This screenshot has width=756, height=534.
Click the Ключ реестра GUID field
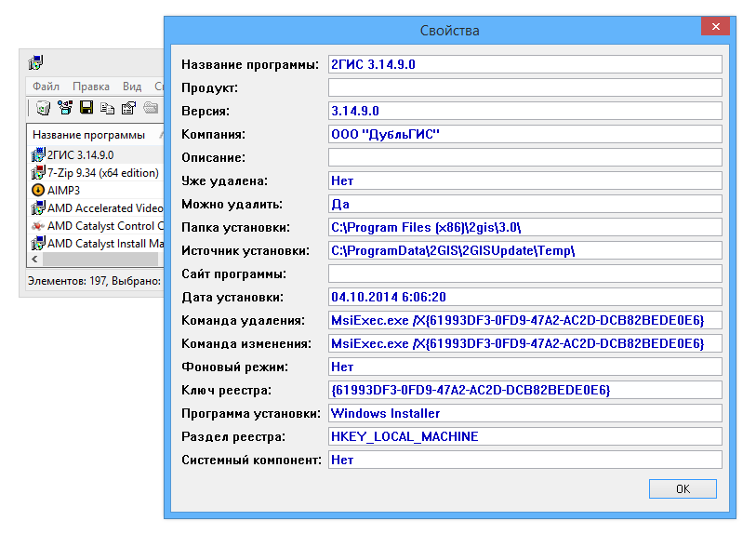(525, 390)
